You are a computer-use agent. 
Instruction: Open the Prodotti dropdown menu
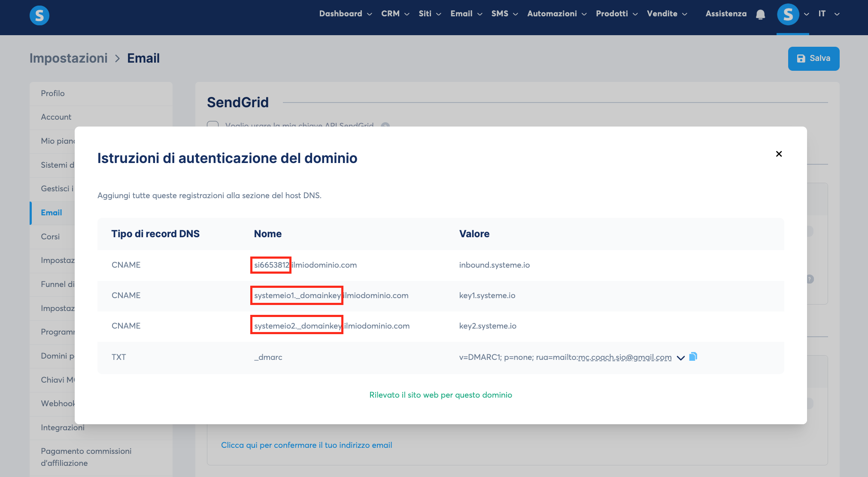click(x=616, y=14)
